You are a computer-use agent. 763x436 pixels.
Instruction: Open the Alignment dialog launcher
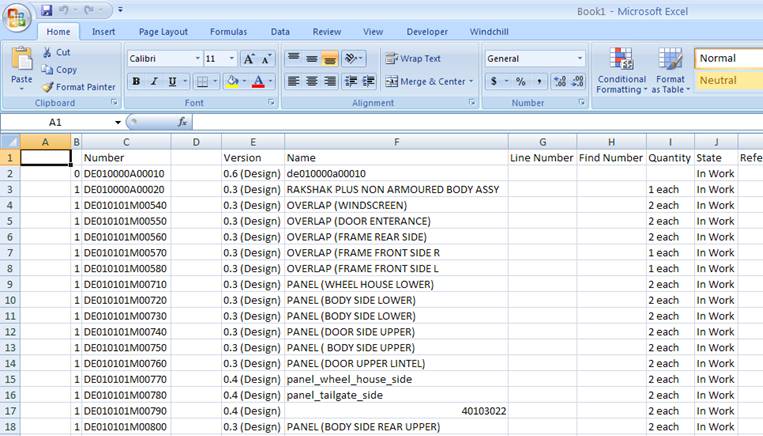(x=471, y=102)
